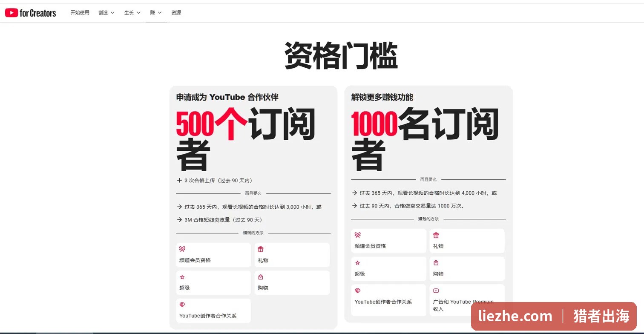This screenshot has width=644, height=334.
Task: Click 赚钱的方法 label in 1000-subscriber card
Action: pos(428,219)
